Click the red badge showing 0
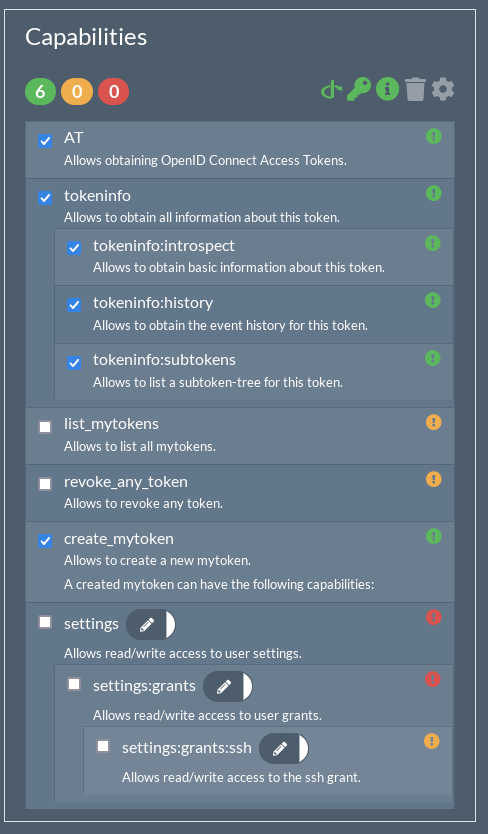The width and height of the screenshot is (488, 834). (x=113, y=91)
